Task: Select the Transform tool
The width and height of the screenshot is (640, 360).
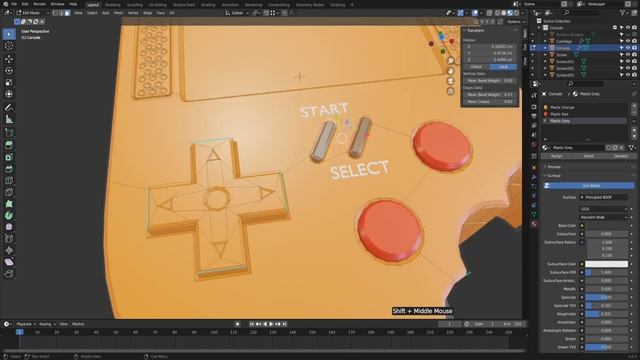Action: tap(9, 94)
